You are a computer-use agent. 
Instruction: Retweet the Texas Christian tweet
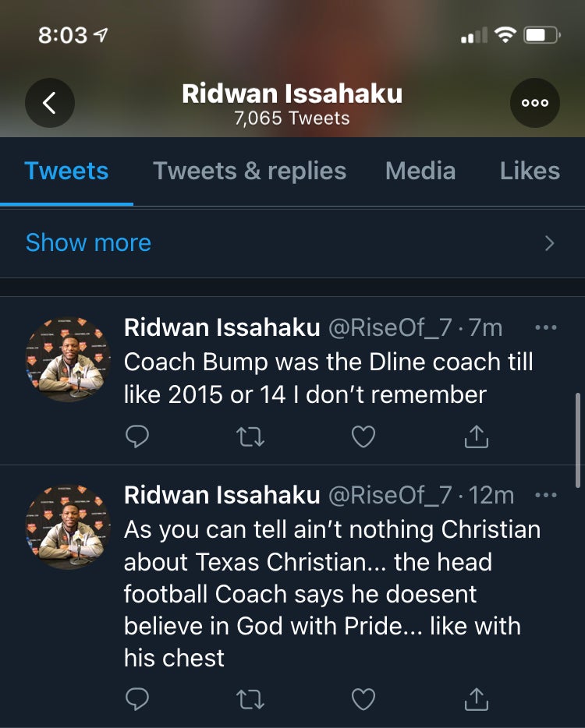(x=250, y=701)
